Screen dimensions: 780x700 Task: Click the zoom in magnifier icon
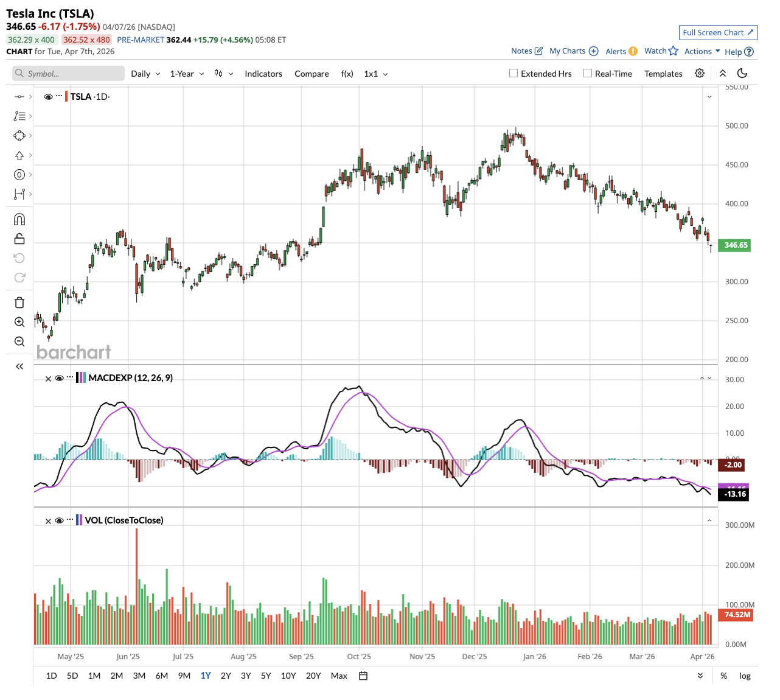pos(19,322)
